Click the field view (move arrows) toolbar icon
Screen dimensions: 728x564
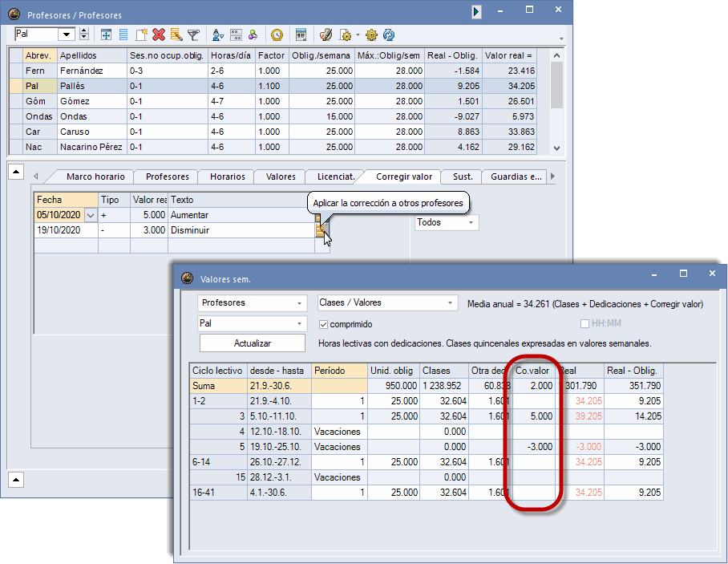(107, 34)
